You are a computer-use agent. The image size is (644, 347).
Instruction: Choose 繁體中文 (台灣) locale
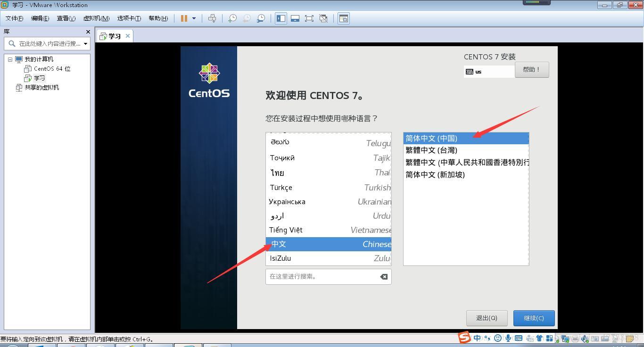click(x=466, y=150)
